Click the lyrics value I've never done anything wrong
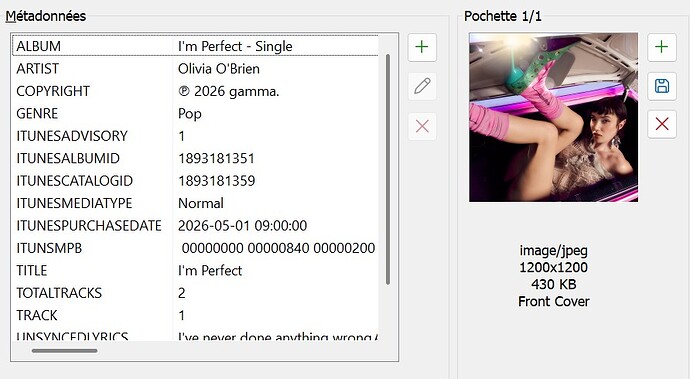 pos(277,336)
